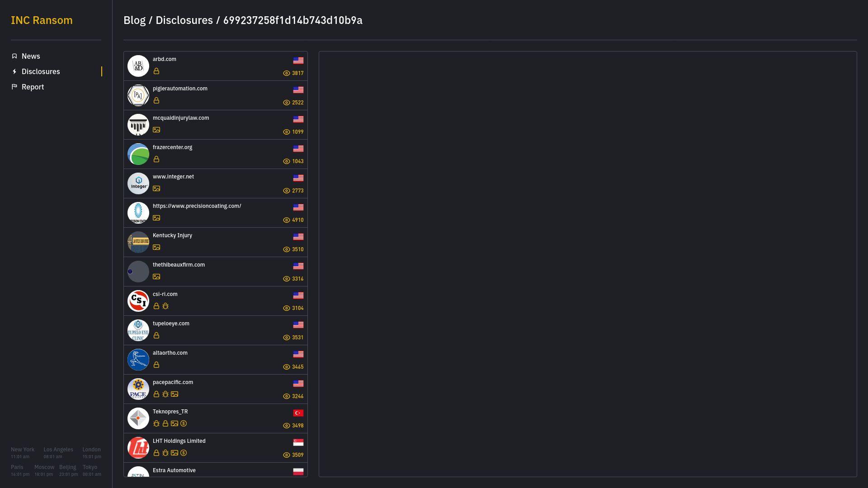Click the bug icon under csi-ri.com
This screenshot has width=868, height=488.
(x=165, y=306)
